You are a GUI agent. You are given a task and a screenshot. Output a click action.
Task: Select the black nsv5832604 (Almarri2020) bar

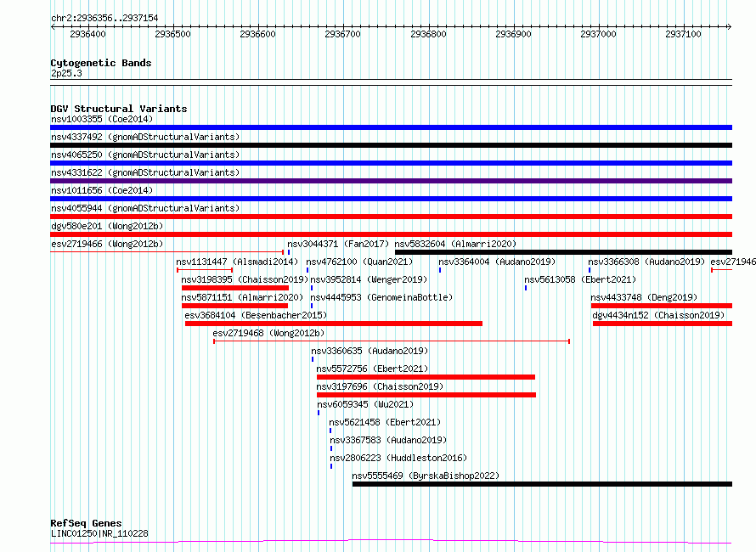pos(564,252)
